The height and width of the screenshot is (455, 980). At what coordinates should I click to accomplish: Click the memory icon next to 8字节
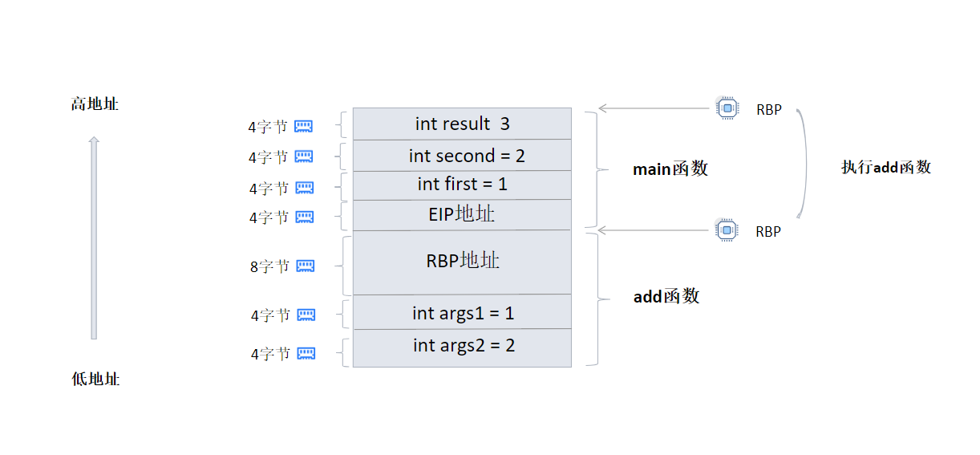[305, 266]
